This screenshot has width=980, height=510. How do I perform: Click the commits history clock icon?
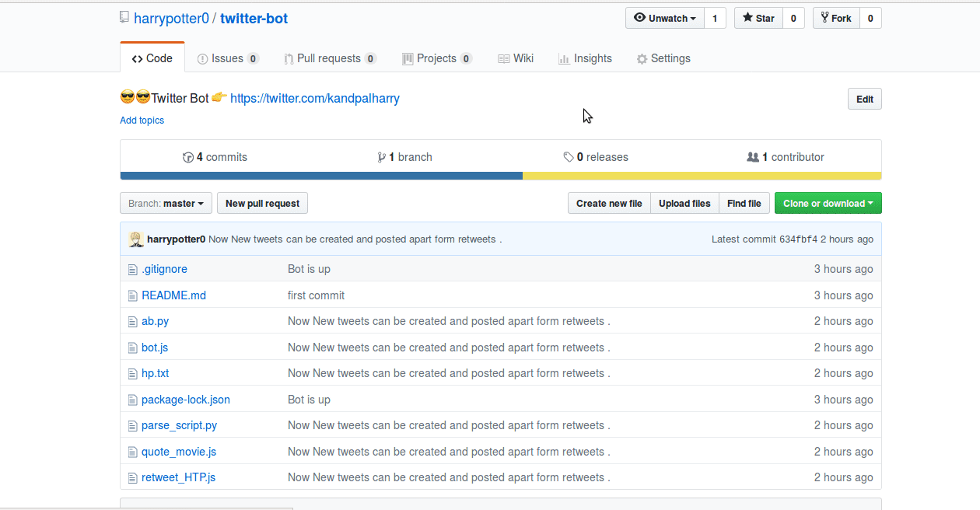click(x=188, y=157)
